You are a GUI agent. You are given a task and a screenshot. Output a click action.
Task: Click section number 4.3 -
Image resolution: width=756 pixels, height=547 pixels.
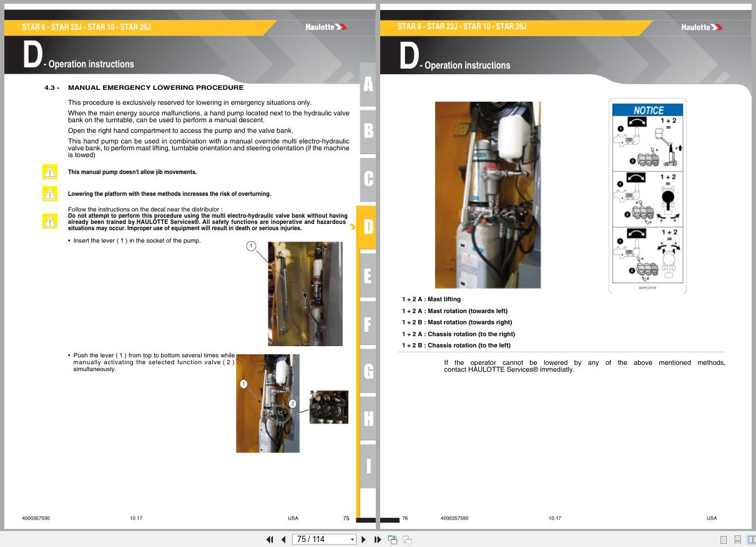pos(52,87)
